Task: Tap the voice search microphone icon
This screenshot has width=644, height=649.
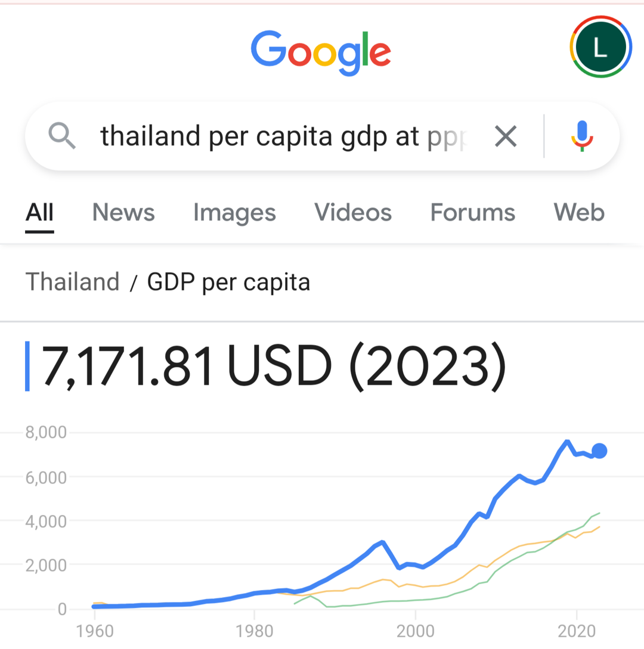Action: (x=581, y=136)
